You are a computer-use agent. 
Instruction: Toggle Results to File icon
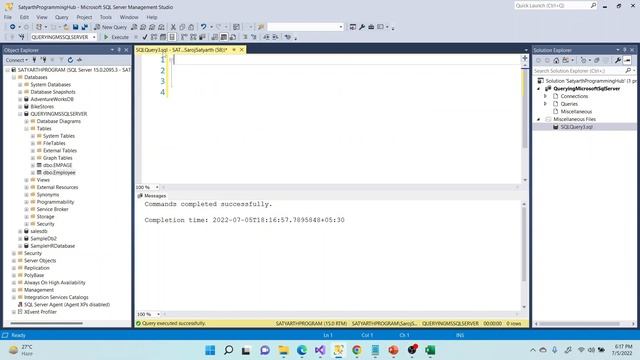(x=233, y=37)
